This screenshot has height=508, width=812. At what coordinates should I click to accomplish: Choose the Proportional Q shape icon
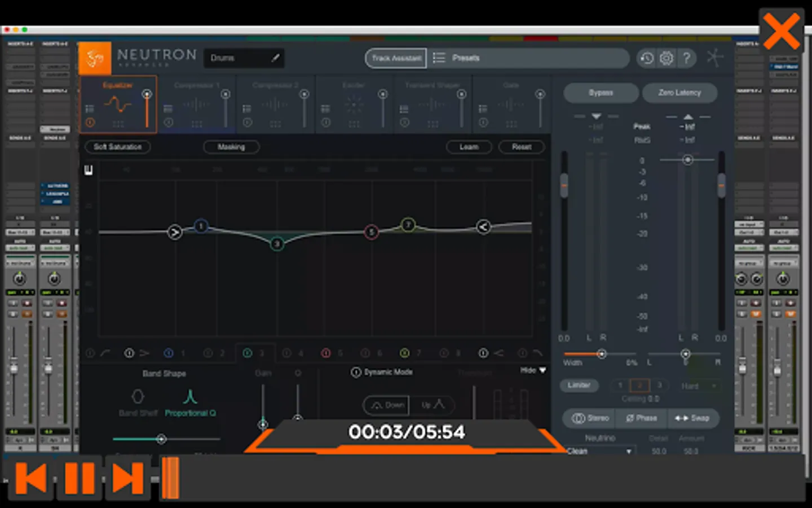tap(190, 396)
